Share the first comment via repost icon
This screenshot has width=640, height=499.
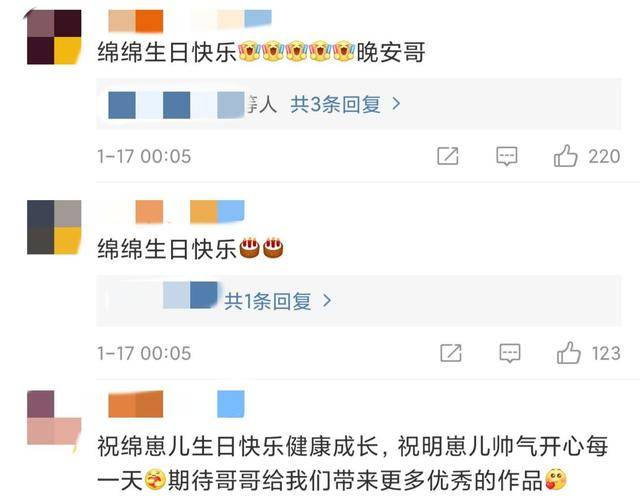[448, 156]
